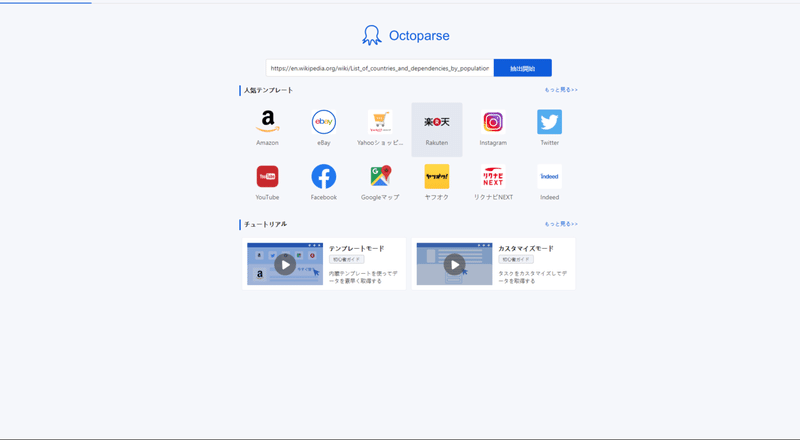Play the テンプレートモード tutorial video
This screenshot has width=800, height=440.
[x=285, y=264]
